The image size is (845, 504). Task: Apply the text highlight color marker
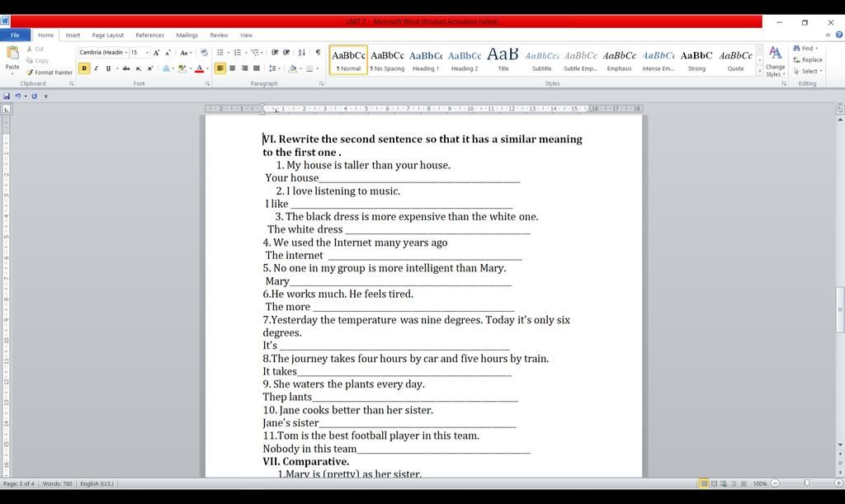(x=182, y=68)
